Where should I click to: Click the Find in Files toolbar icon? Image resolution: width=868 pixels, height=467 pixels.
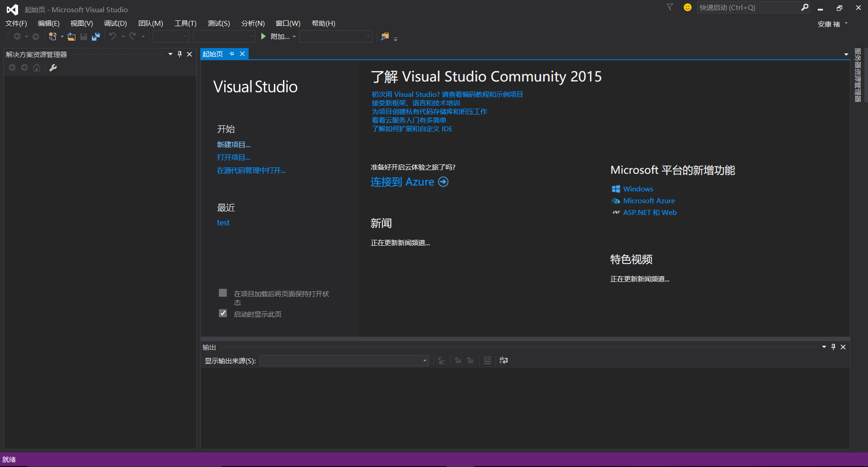click(385, 37)
